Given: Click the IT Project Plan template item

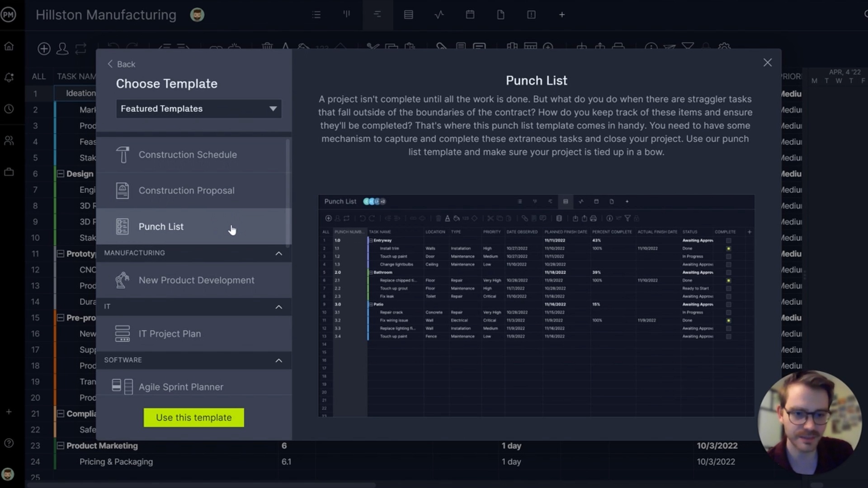Looking at the screenshot, I should click(170, 333).
